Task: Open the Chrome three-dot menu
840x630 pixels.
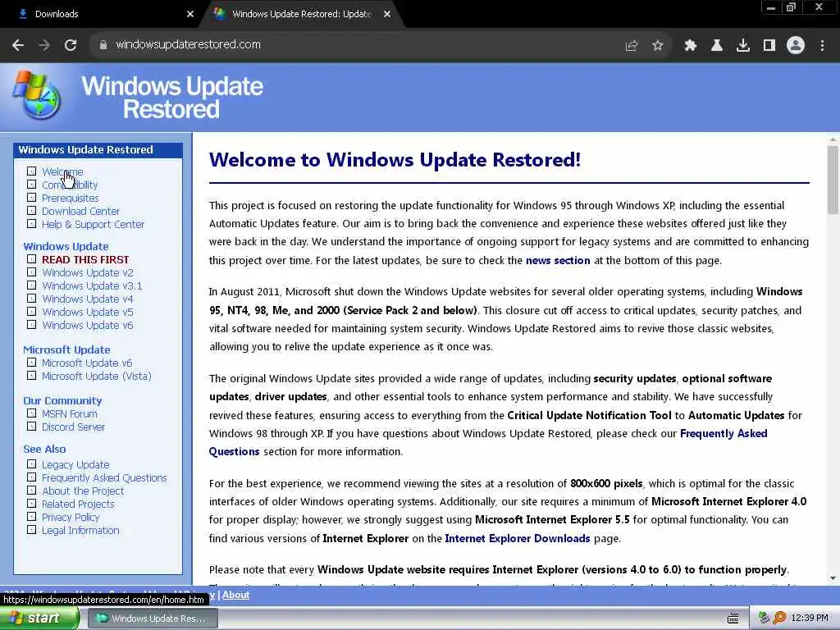Action: [x=822, y=46]
